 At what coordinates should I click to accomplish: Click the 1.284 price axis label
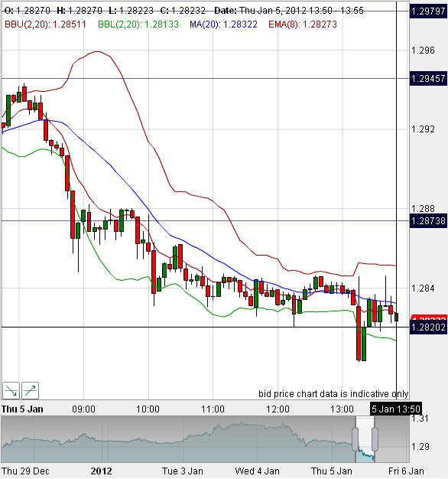coord(423,288)
